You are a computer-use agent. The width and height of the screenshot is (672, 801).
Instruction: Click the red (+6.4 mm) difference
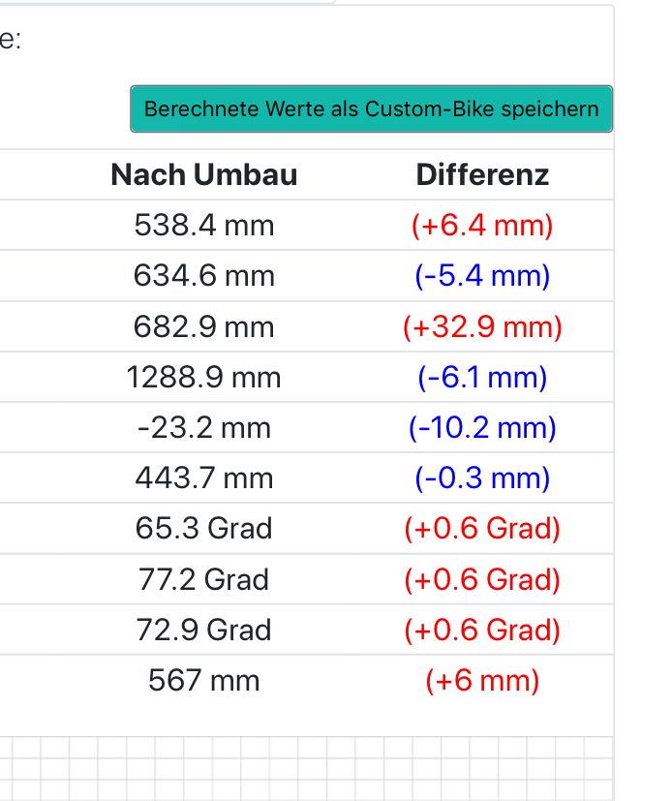click(482, 226)
